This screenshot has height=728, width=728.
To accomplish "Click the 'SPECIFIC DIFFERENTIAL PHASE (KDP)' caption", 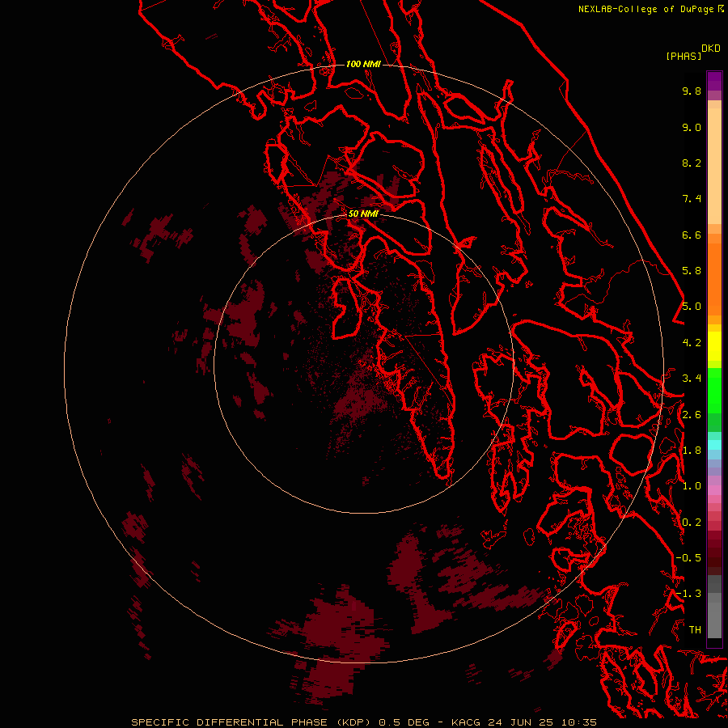I will [252, 722].
